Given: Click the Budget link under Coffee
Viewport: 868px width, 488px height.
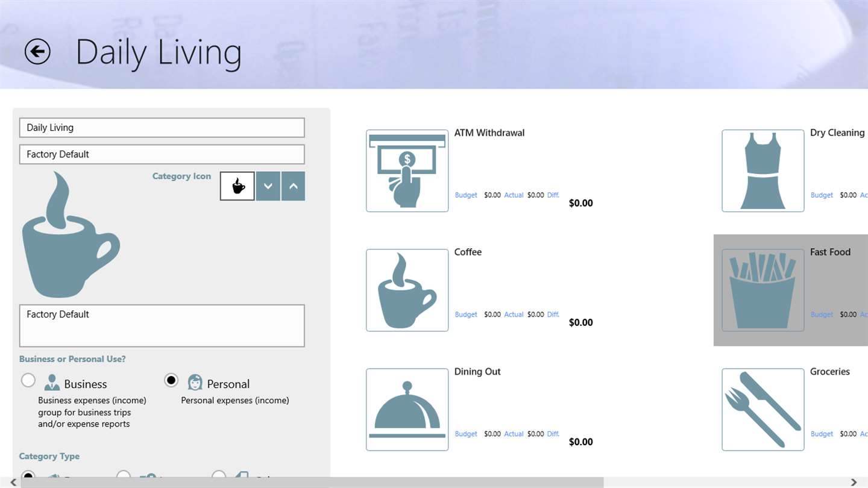Looking at the screenshot, I should [466, 314].
